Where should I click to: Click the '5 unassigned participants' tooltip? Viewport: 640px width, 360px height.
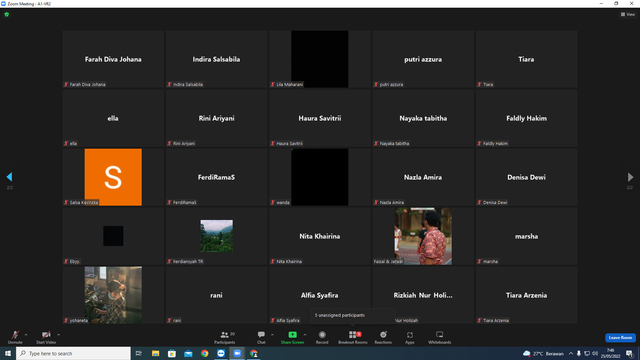coord(352,315)
